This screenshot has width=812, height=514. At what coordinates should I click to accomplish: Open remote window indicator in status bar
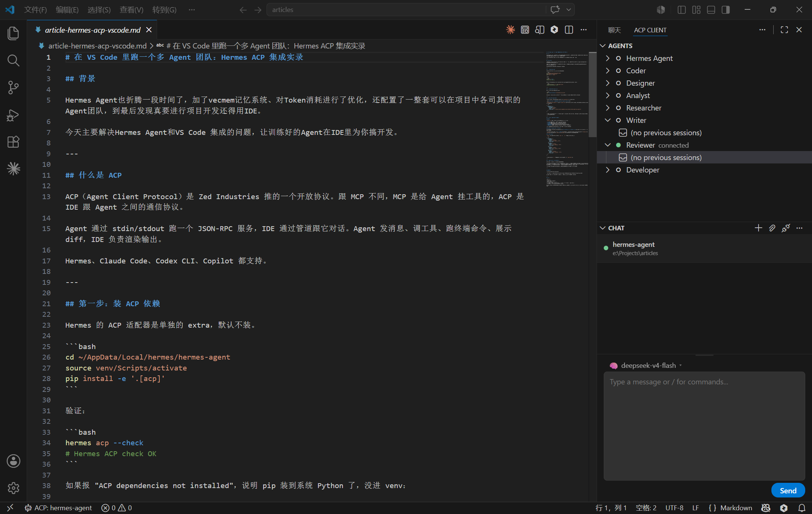coord(10,508)
